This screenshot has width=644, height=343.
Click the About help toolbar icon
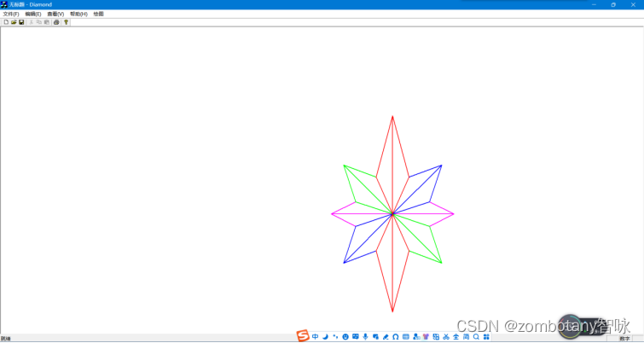point(67,22)
